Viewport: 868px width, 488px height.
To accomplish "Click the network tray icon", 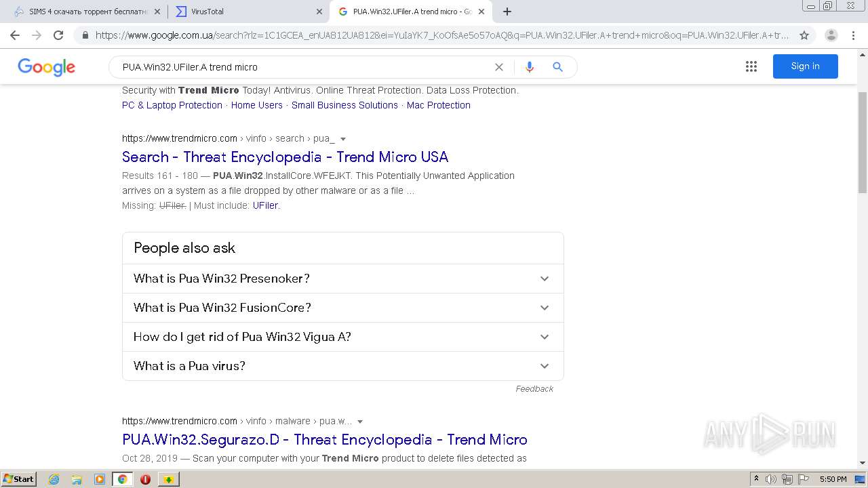I will coord(787,479).
